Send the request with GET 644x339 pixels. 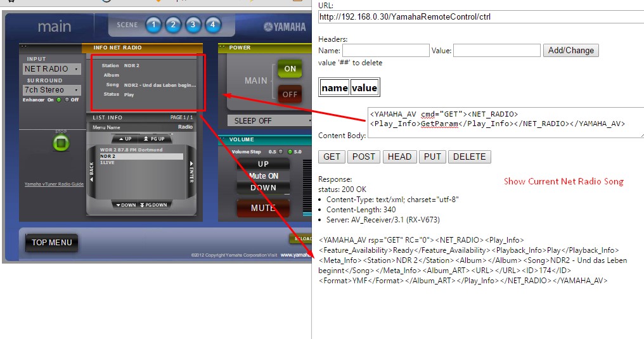coord(332,157)
